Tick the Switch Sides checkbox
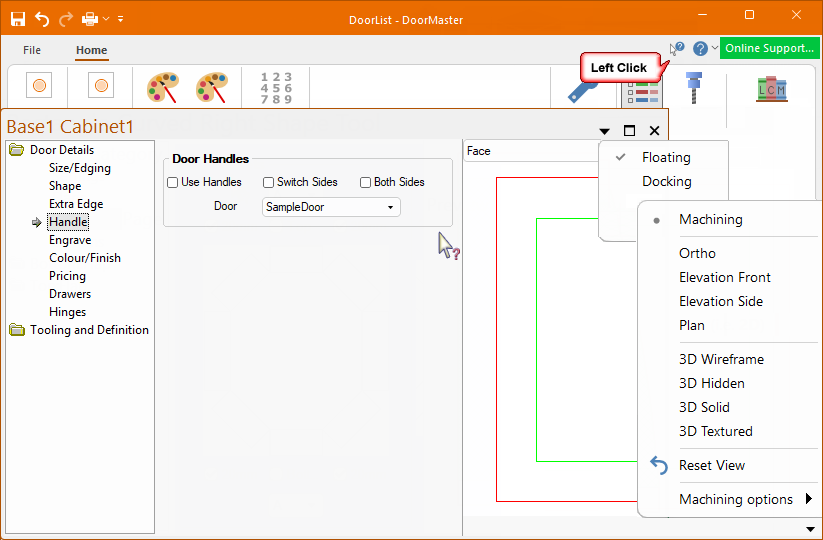The height and width of the screenshot is (540, 823). [269, 182]
